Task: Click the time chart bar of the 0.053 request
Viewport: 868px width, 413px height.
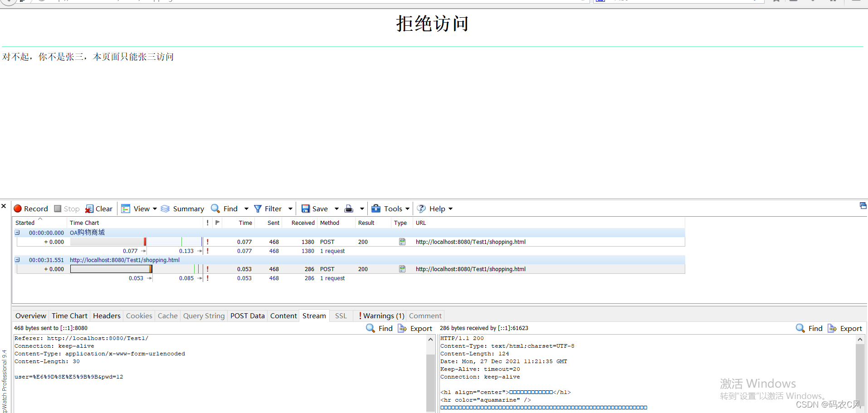Action: tap(111, 269)
